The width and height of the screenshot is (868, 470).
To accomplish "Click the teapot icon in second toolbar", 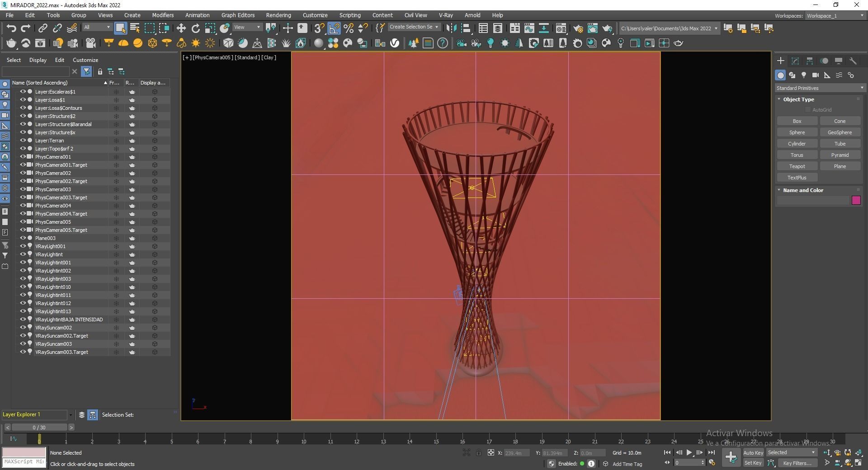I will pyautogui.click(x=11, y=43).
